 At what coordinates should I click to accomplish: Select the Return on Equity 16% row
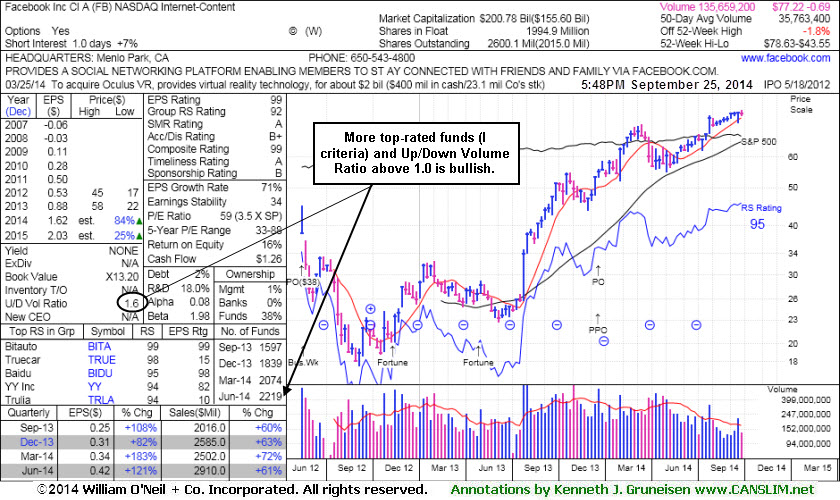coord(215,244)
